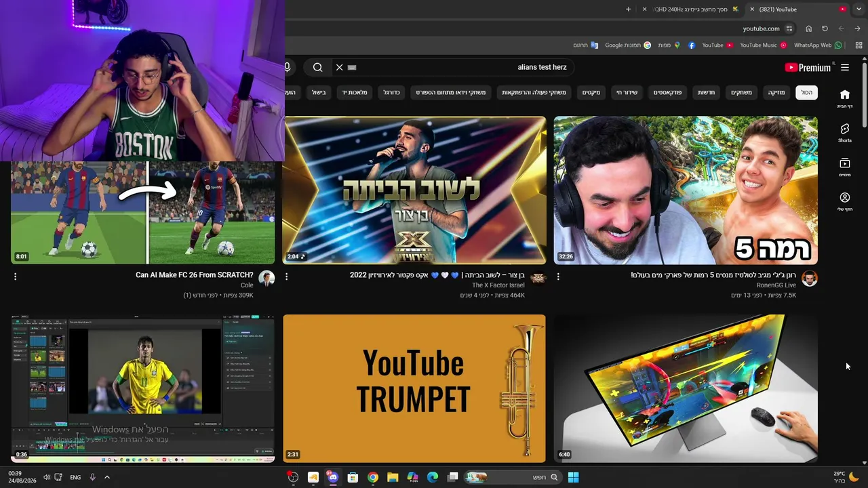Open the Google Maps bookmark
This screenshot has width=868, height=488.
pyautogui.click(x=669, y=45)
